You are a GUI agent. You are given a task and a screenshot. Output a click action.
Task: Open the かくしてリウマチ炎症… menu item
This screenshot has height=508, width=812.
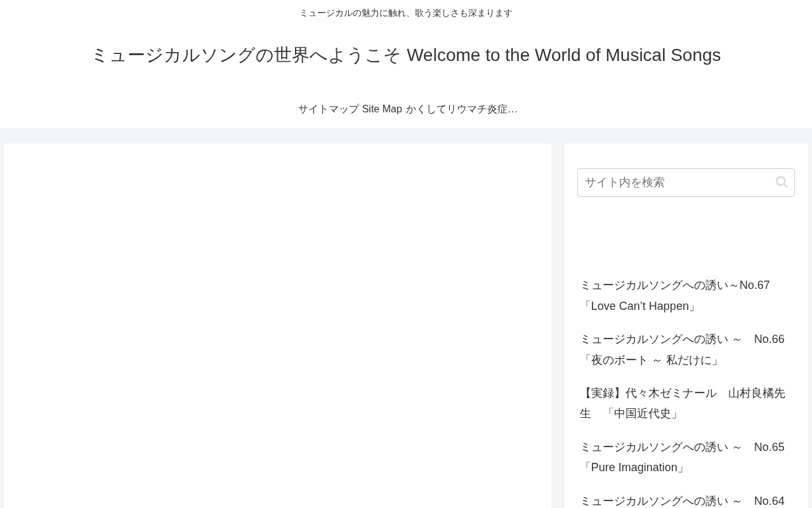[x=461, y=109]
